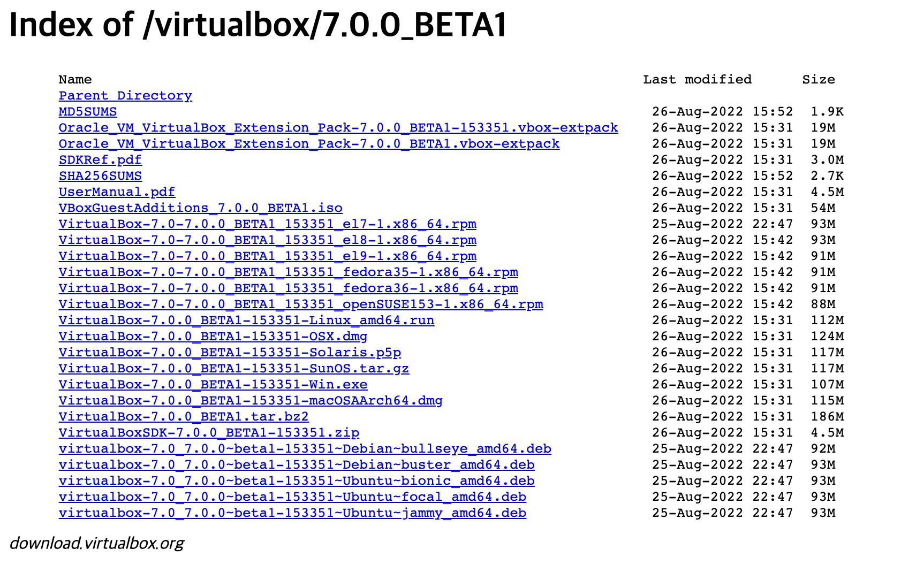
Task: Download VBoxGuestAdditions_7.0.0_BETA1.iso
Action: tap(201, 208)
